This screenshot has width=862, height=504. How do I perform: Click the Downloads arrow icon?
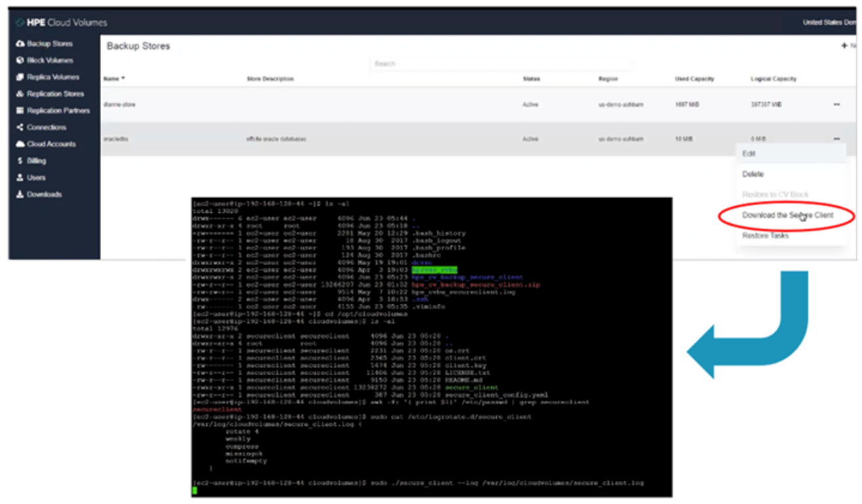click(20, 194)
